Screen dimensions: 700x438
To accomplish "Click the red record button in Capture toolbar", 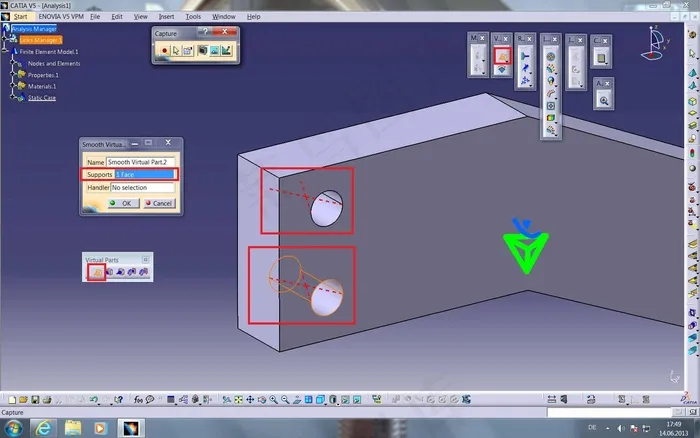I will pyautogui.click(x=165, y=50).
